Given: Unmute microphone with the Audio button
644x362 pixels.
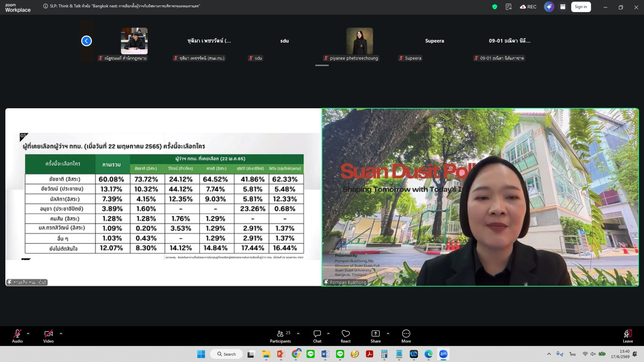Looking at the screenshot, I should (x=17, y=336).
